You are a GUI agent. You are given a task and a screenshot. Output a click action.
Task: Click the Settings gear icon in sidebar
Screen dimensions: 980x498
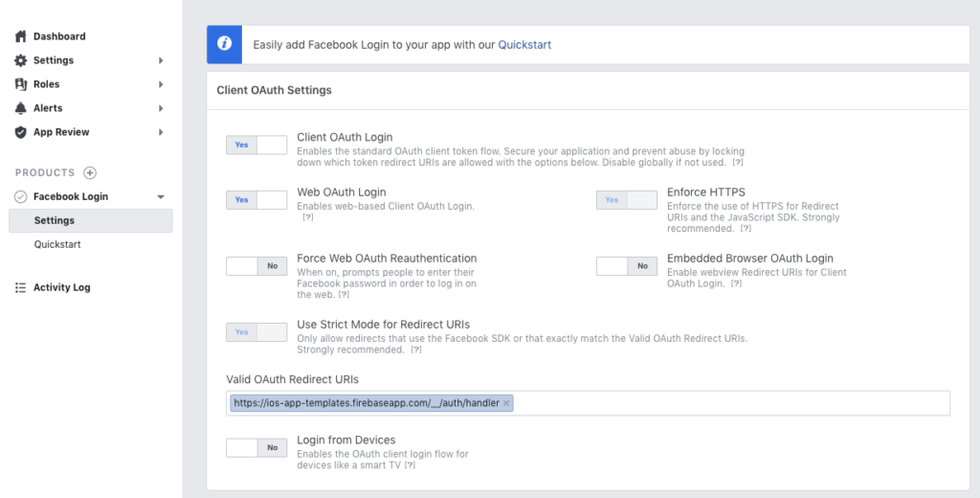21,60
